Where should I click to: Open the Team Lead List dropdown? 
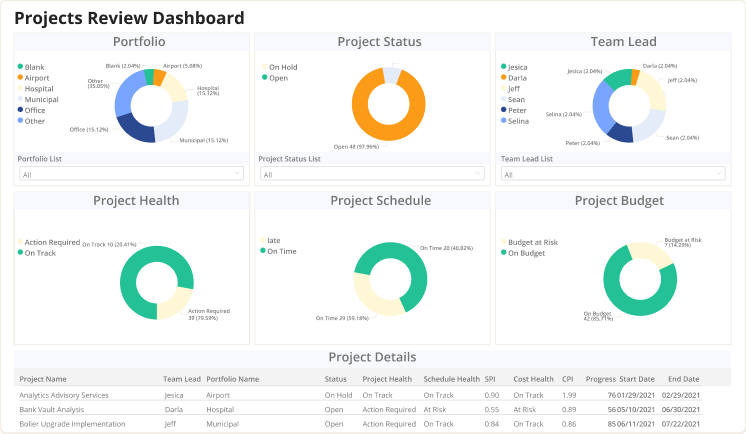click(613, 174)
